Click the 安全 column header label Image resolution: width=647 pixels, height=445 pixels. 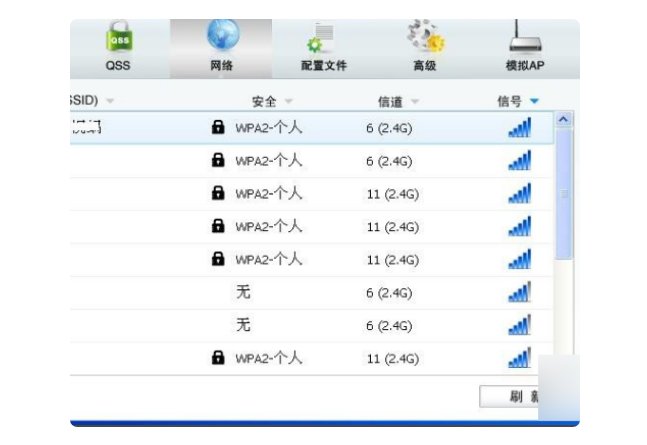264,102
